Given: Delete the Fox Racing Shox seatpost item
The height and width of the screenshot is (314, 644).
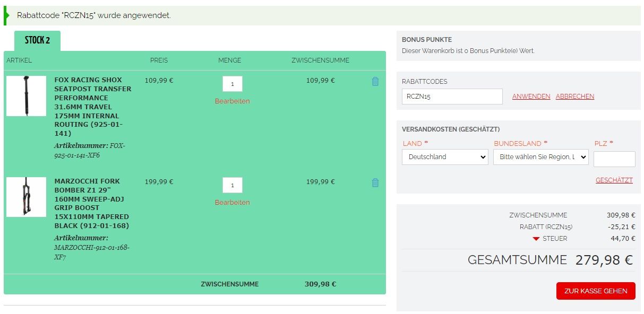Looking at the screenshot, I should [375, 82].
